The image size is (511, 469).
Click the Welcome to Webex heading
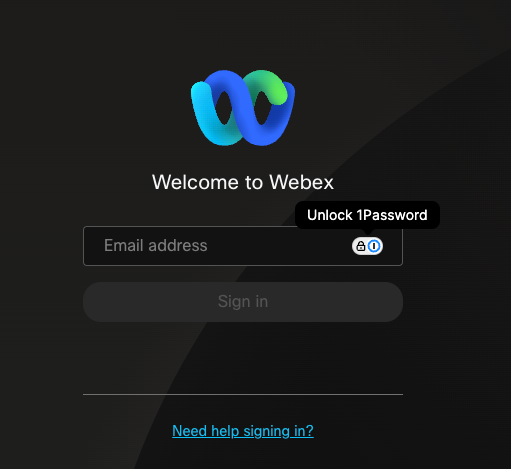(243, 182)
